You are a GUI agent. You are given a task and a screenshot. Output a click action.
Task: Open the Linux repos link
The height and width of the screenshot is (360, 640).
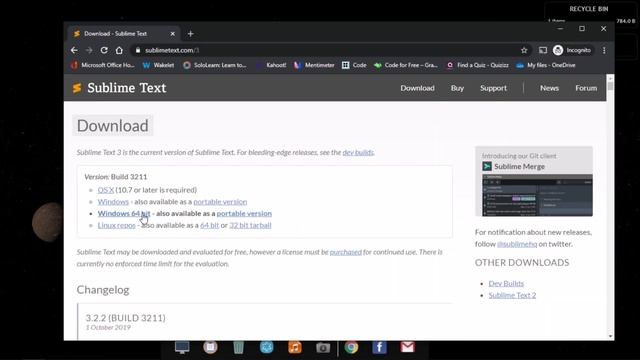[116, 225]
